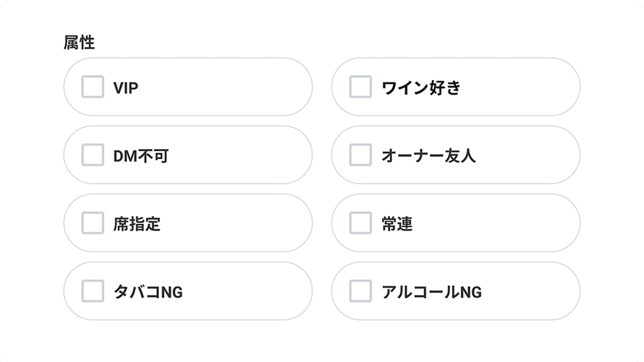
Task: Click the DM不可 label text
Action: [141, 156]
